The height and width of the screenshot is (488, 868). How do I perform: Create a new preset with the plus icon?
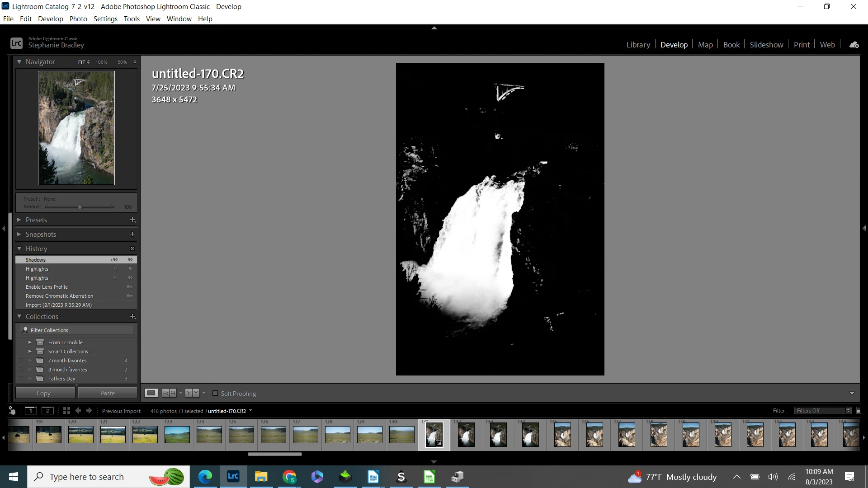tap(132, 220)
